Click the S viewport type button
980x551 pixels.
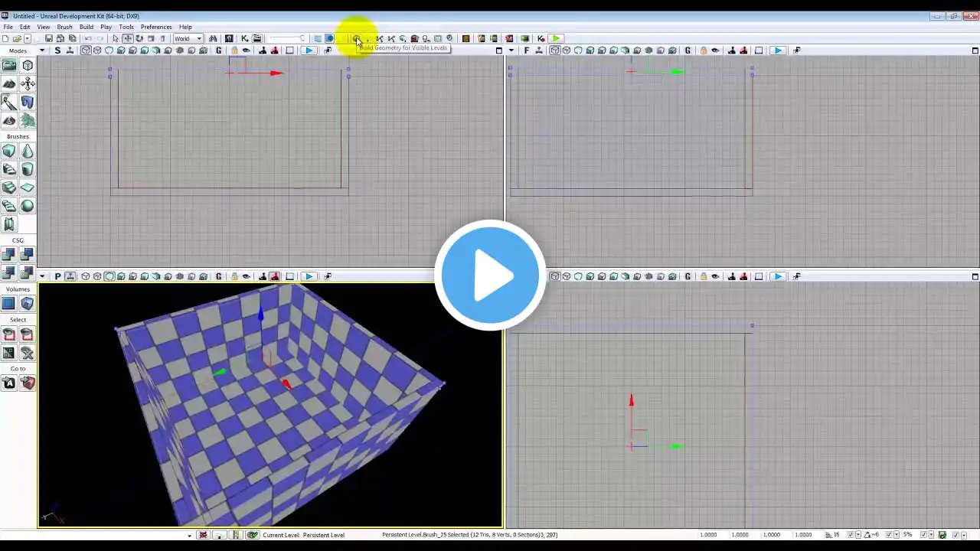coord(57,51)
